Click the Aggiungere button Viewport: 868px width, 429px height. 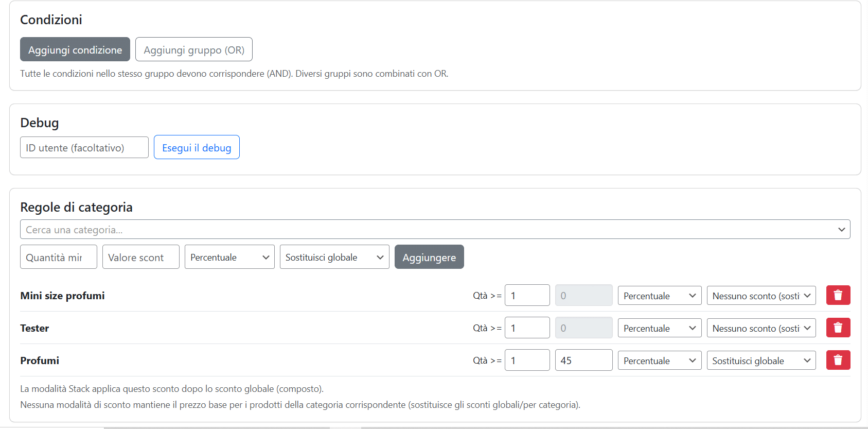[429, 257]
